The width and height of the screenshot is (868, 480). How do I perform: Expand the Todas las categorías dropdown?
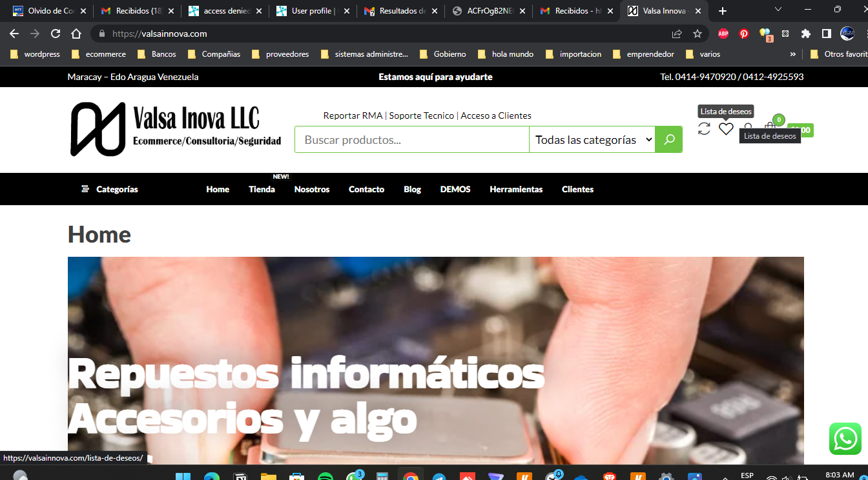[x=592, y=139]
